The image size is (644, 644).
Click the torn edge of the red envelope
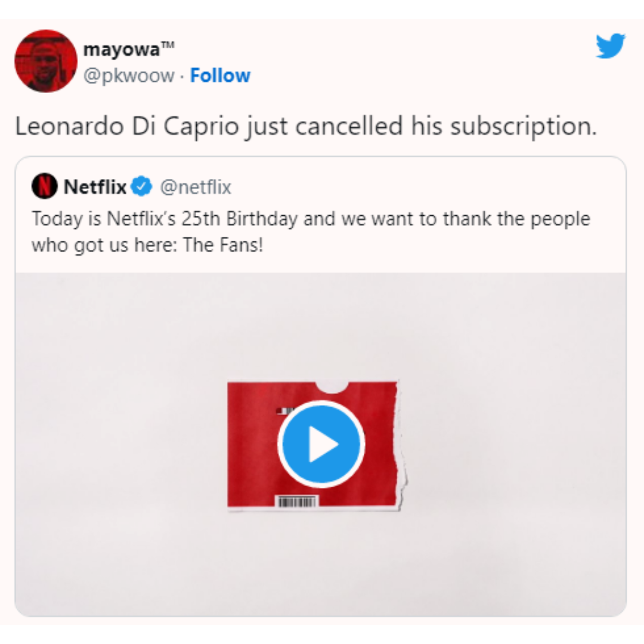tap(401, 445)
